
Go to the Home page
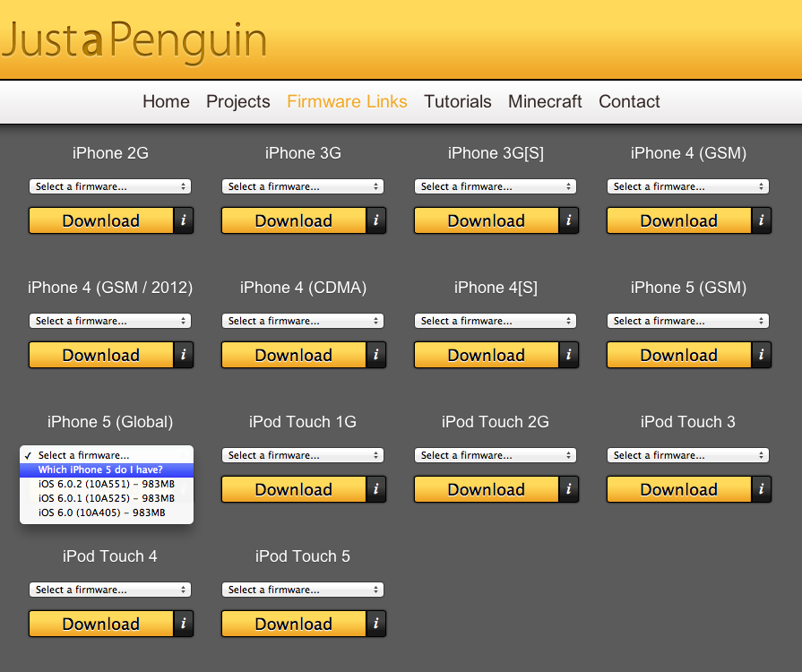point(167,102)
